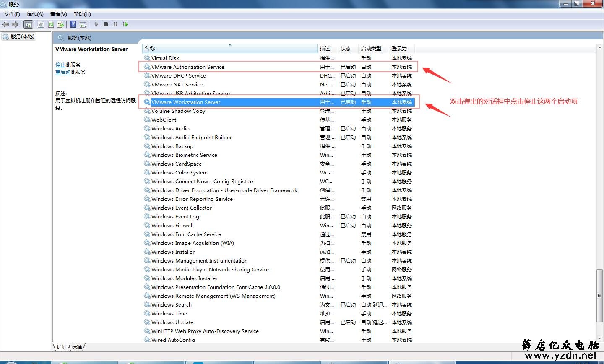Select the VMware Workstation Server row
604x364 pixels.
pyautogui.click(x=279, y=102)
